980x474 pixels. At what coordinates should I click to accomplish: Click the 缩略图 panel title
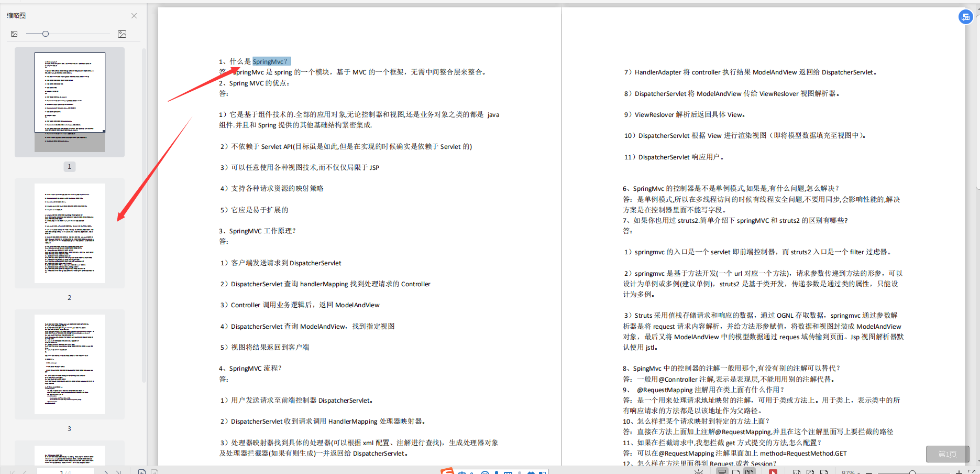pyautogui.click(x=16, y=16)
